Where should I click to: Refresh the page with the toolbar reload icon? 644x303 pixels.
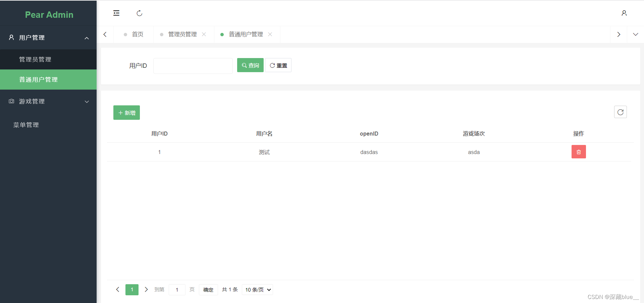tap(139, 13)
